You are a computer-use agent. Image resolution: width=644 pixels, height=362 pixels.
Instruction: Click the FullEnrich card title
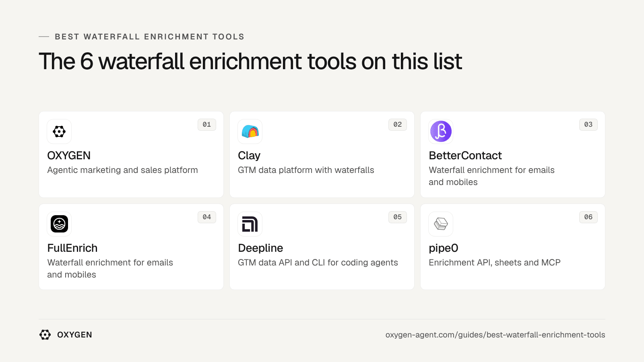72,248
